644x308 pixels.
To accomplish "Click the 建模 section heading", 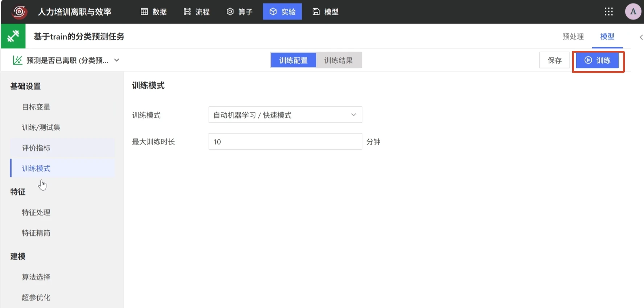I will tap(18, 256).
